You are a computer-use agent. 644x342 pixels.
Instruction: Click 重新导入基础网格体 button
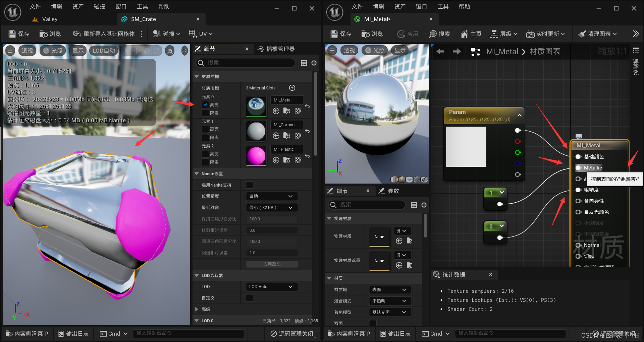104,34
